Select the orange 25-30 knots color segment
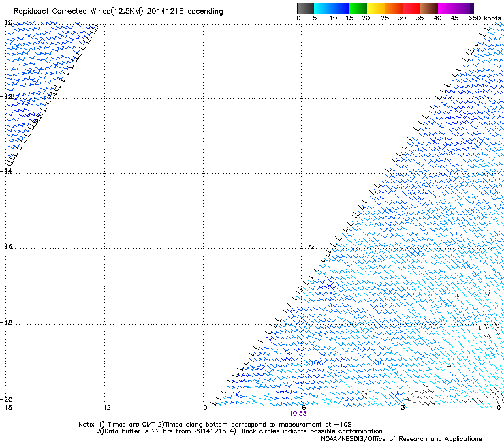 [394, 8]
